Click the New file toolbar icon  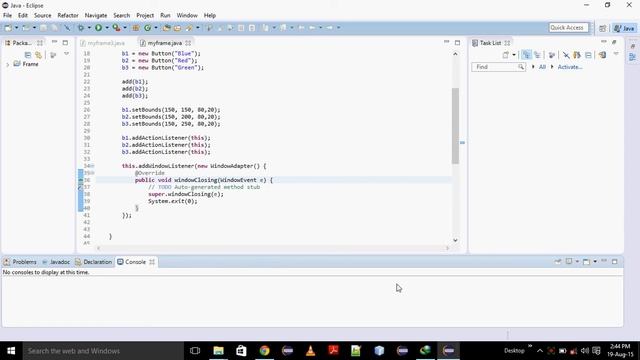[8, 28]
